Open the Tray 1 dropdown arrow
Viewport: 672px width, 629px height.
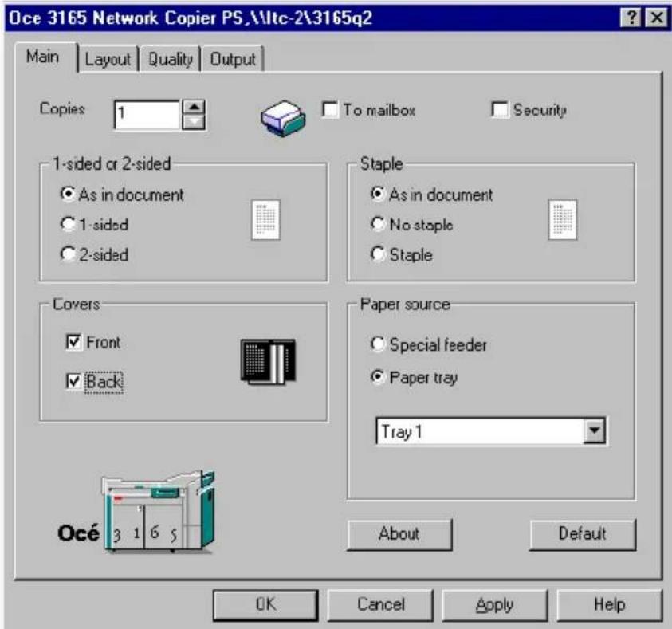point(595,430)
